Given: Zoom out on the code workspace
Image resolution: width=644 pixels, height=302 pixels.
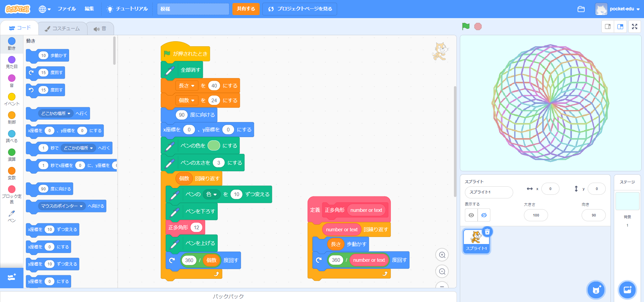Looking at the screenshot, I should tap(442, 271).
